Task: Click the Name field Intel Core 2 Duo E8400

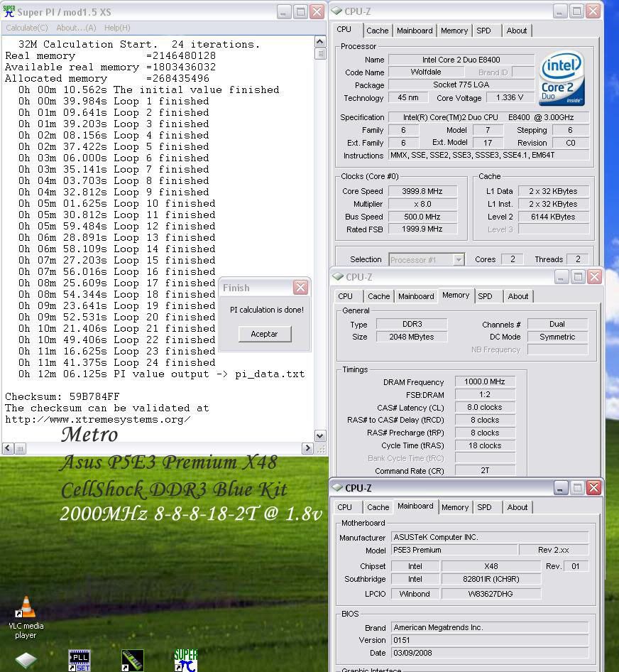Action: pyautogui.click(x=461, y=60)
